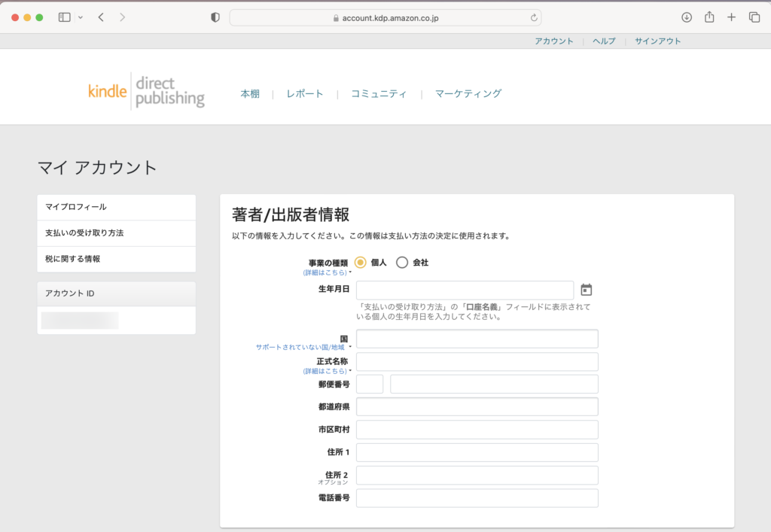Click the サインアウト link
The image size is (771, 532).
tap(657, 41)
